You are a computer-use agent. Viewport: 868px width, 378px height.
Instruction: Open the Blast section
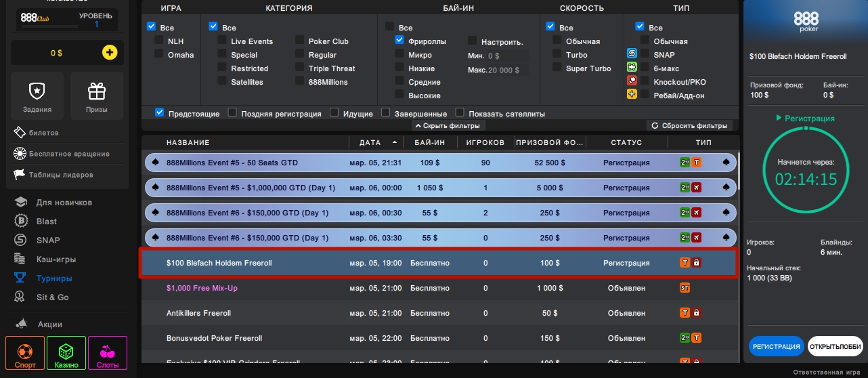click(x=37, y=222)
